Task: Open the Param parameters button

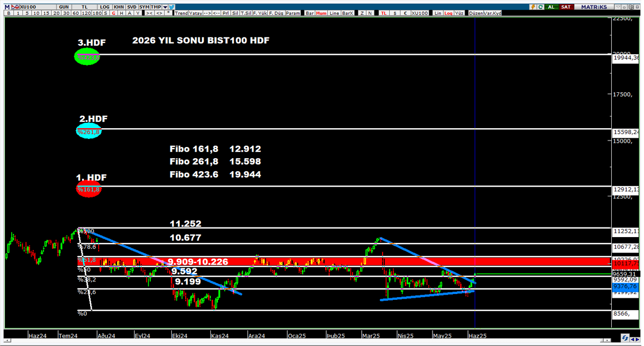Action: (293, 13)
